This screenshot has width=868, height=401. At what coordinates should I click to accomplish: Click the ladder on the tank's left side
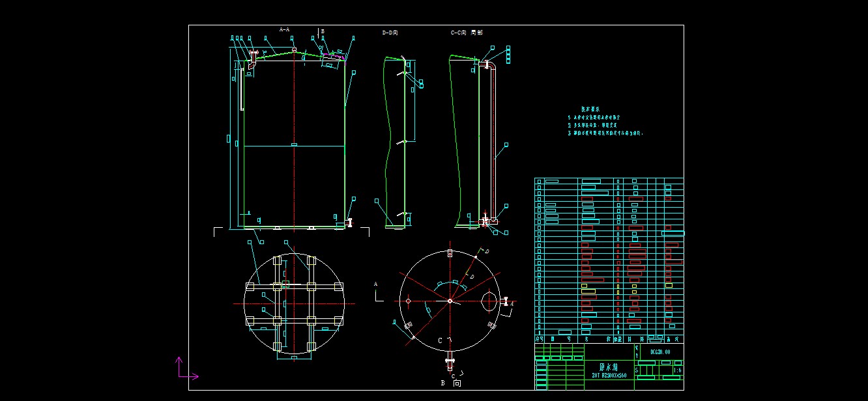[x=242, y=90]
